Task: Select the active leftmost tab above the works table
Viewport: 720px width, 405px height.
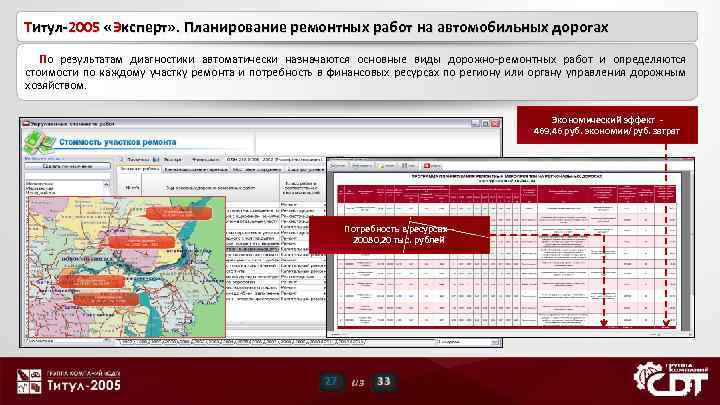Action: [x=139, y=169]
